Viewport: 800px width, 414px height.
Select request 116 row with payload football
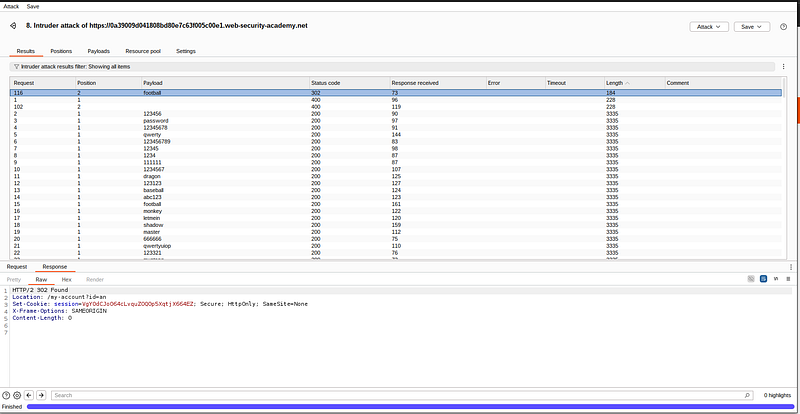[396, 93]
